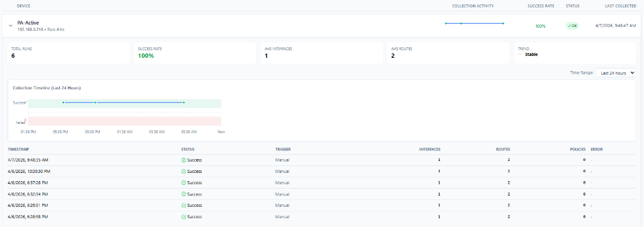644x227 pixels.
Task: Click success icon in 10:30:30 PM row
Action: [x=184, y=171]
